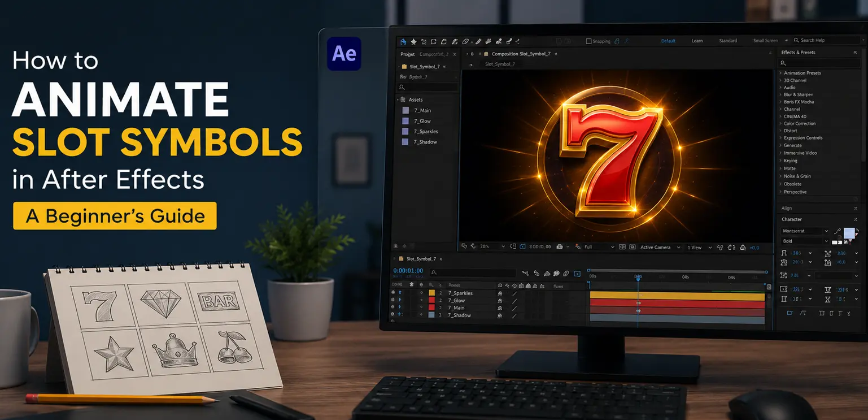This screenshot has height=420, width=868.
Task: Expand the Noise & Grain effects category
Action: point(781,176)
